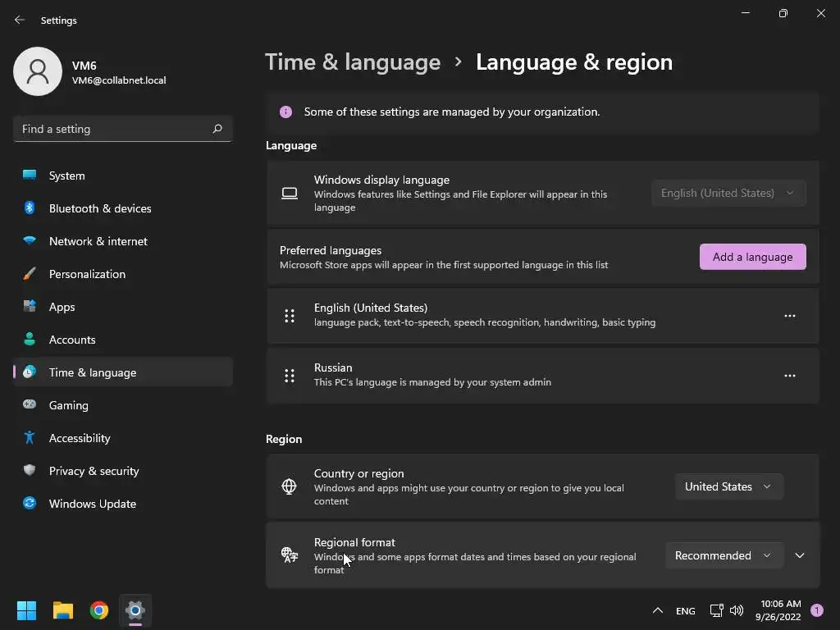Click the Time & language breadcrumb

353,62
